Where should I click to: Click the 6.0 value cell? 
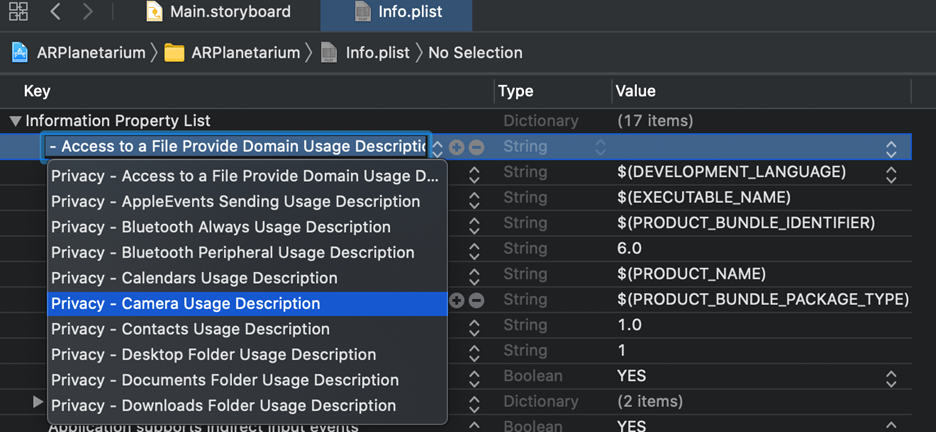629,249
